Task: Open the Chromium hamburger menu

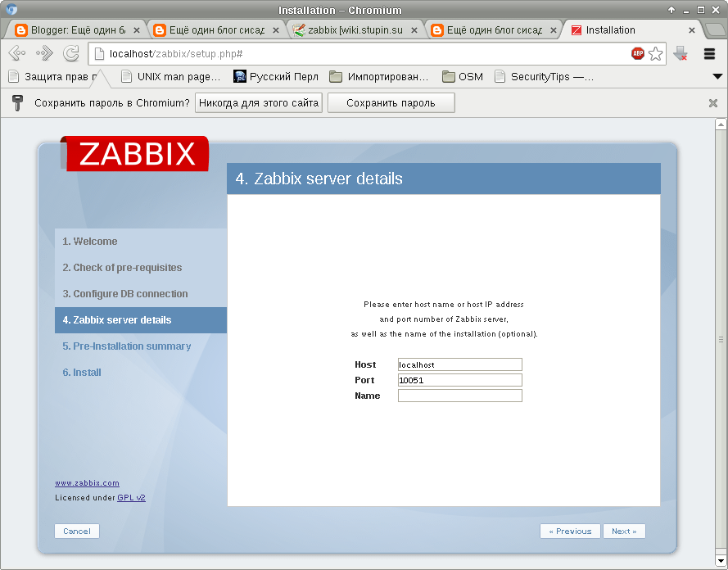Action: [x=709, y=54]
